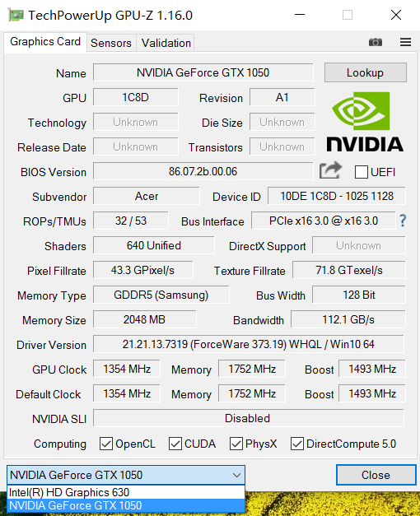Choose NVIDIA GeForce GTX 1050 list option
Viewport: 420px width, 516px height.
click(x=126, y=505)
